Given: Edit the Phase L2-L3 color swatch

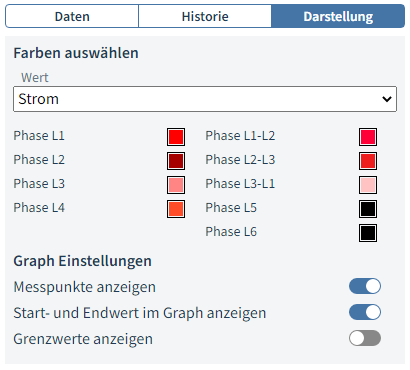Looking at the screenshot, I should 368,161.
